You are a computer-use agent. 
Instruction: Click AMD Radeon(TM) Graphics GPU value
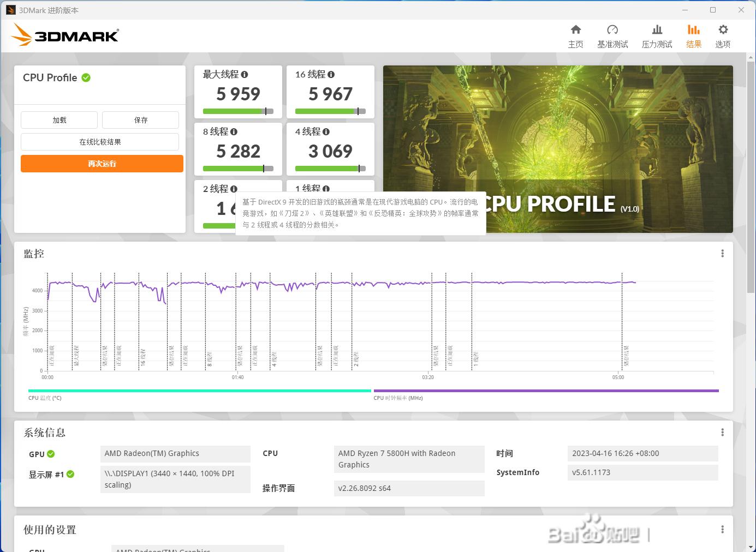click(175, 454)
